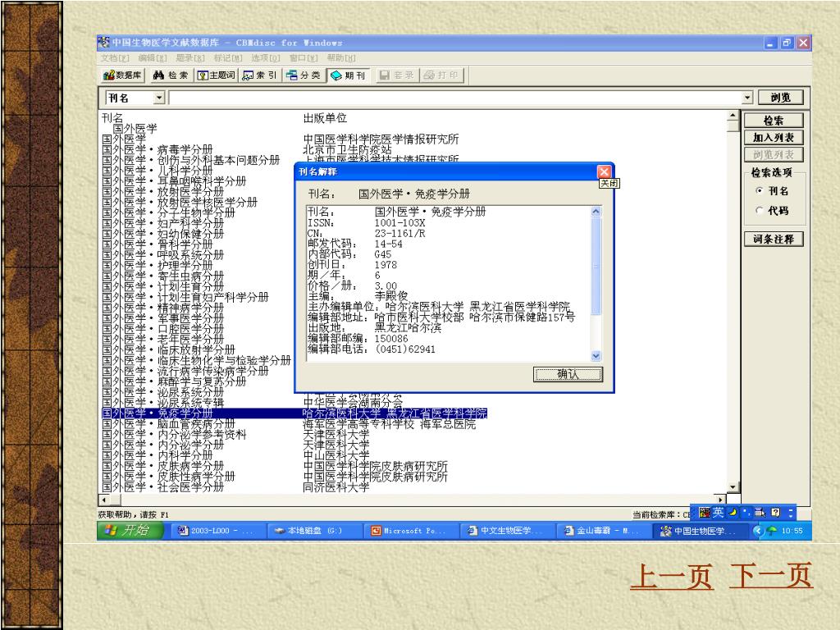Click the soft keyboard icon on IME bar
The image size is (840, 630).
760,513
